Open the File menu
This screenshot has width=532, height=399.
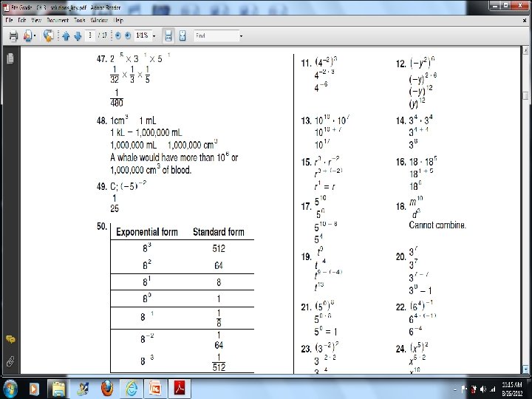tap(9, 21)
